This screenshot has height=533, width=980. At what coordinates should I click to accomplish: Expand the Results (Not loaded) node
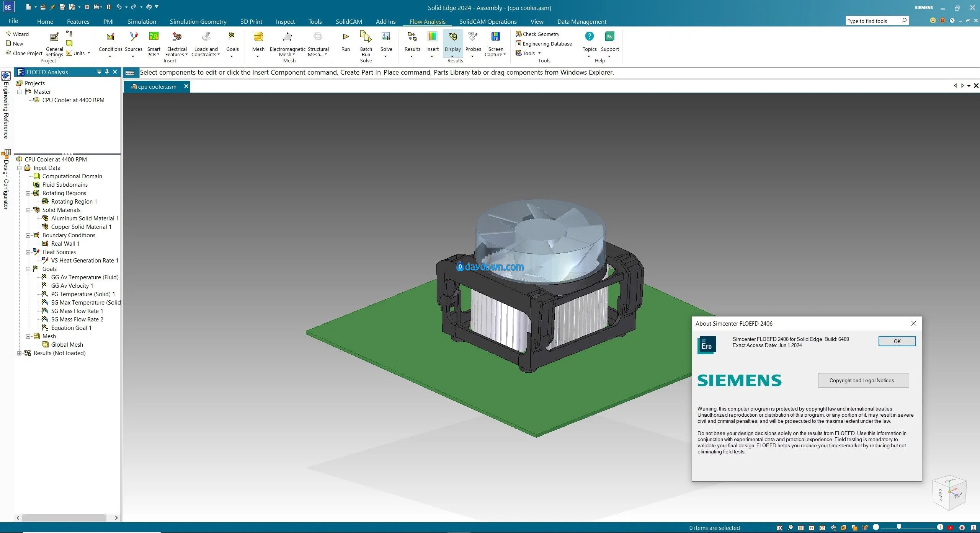tap(20, 353)
